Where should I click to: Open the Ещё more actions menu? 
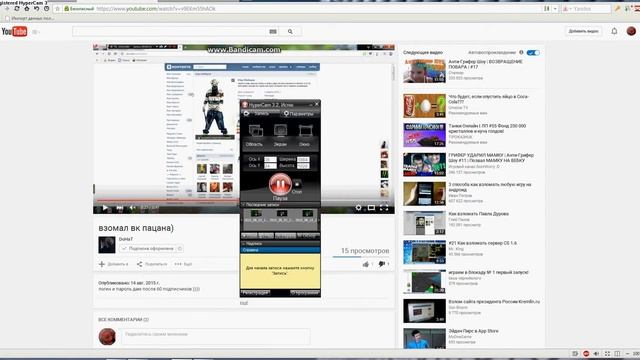(183, 264)
